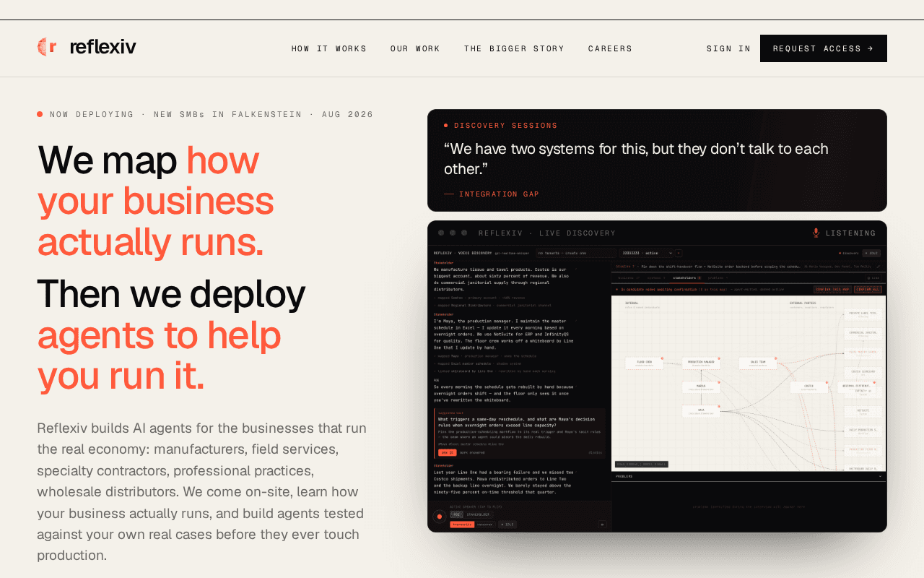Image resolution: width=924 pixels, height=578 pixels.
Task: Select STAKEHOLDER as active speaker
Action: 478,514
